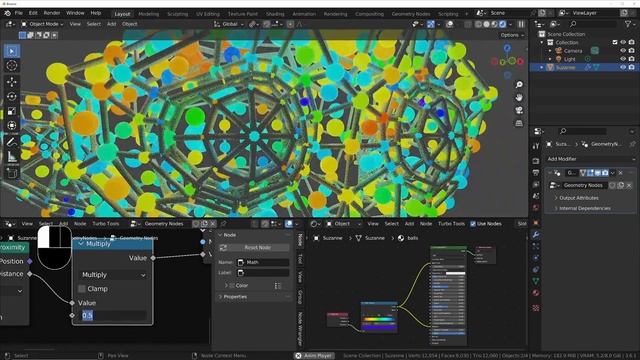640x360 pixels.
Task: Open the Render properties tab
Action: coord(536,161)
